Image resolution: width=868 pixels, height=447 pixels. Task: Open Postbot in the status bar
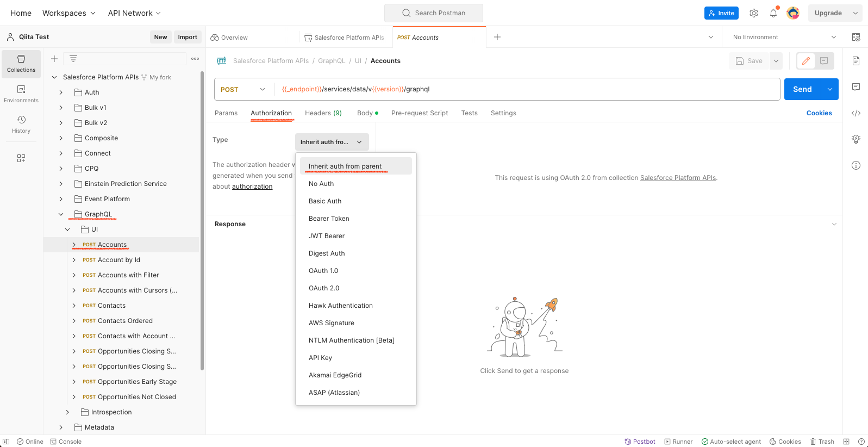click(640, 442)
